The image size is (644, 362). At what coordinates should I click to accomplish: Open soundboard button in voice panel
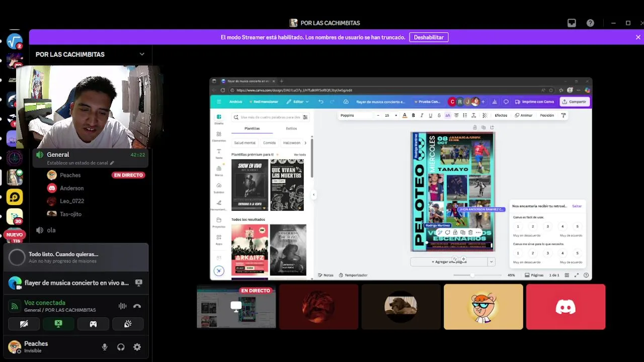128,324
